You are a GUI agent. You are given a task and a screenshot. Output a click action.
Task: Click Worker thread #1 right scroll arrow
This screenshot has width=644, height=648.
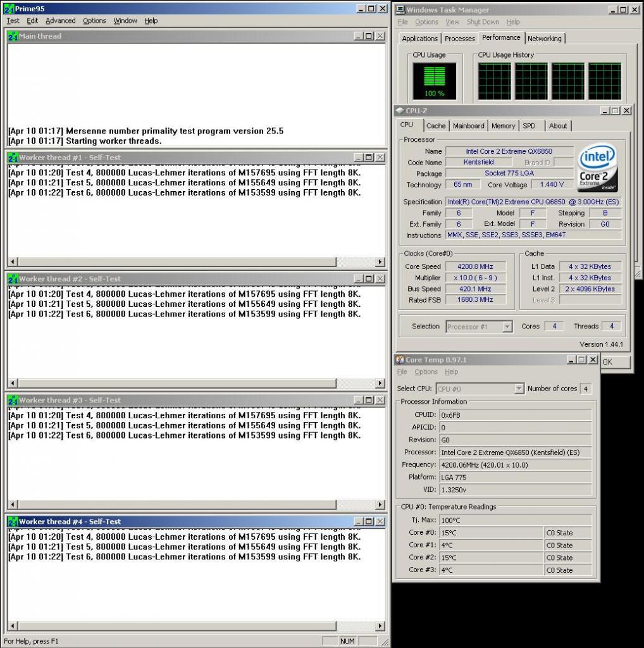pyautogui.click(x=380, y=261)
